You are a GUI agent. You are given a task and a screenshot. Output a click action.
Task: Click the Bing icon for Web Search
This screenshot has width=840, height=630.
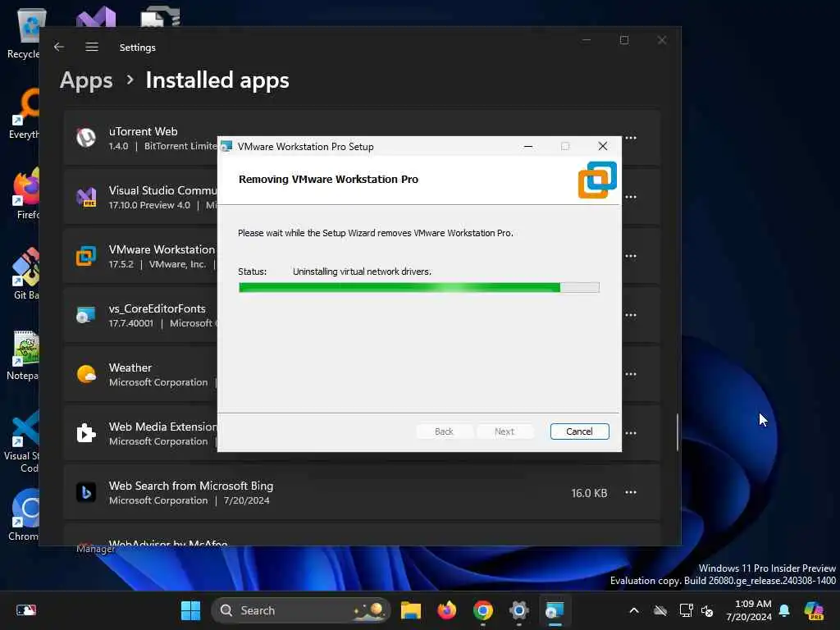[85, 492]
